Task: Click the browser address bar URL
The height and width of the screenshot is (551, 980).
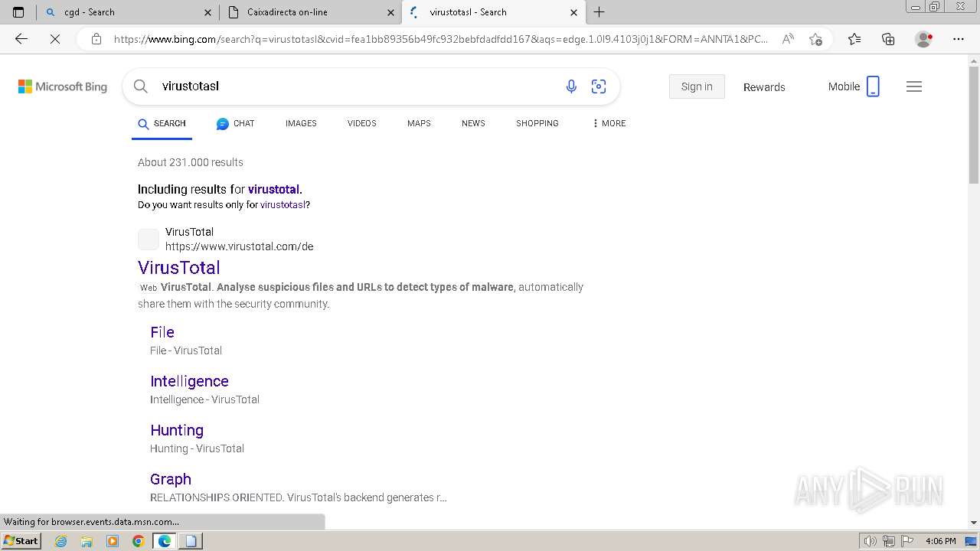Action: point(440,39)
